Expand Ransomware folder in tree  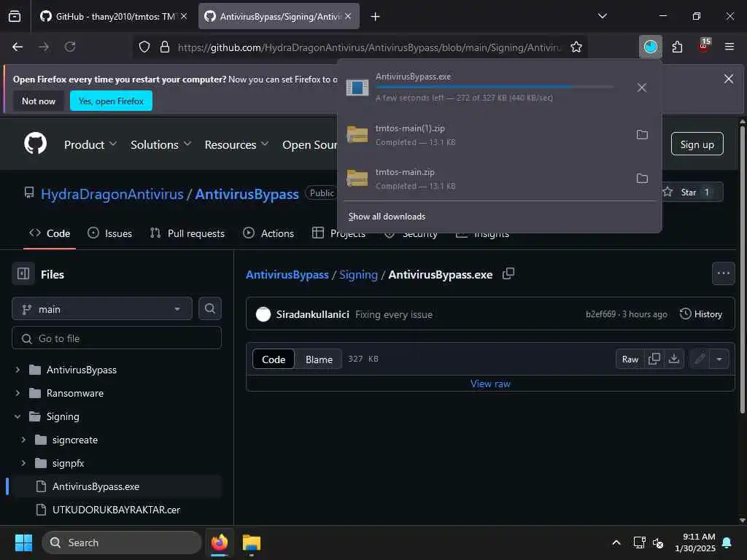pyautogui.click(x=18, y=393)
